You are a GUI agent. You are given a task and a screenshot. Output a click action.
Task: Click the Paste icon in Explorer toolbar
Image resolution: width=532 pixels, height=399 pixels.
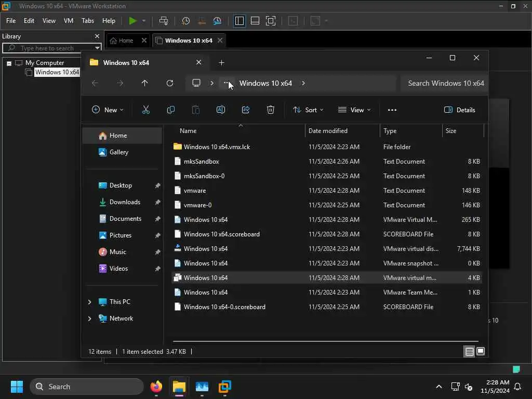196,110
